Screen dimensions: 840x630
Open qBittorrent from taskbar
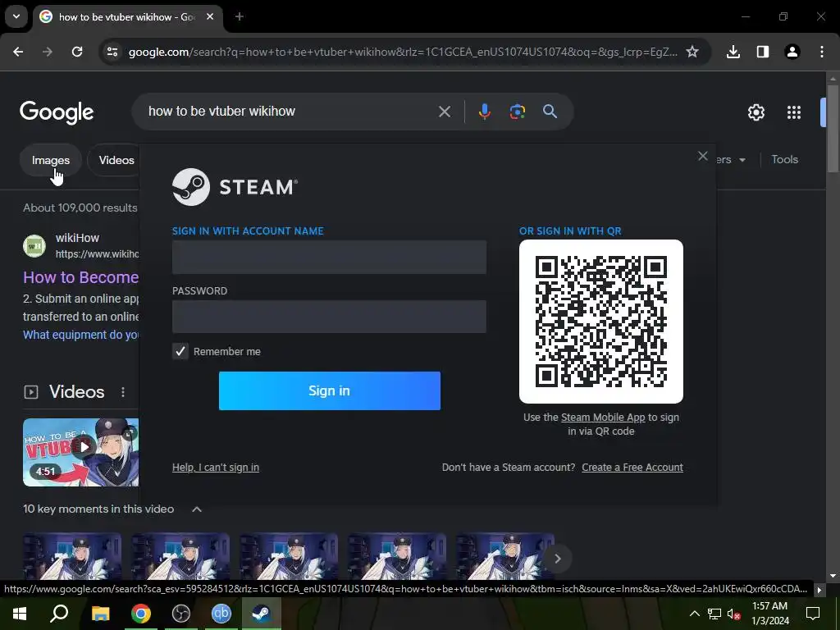(x=221, y=614)
